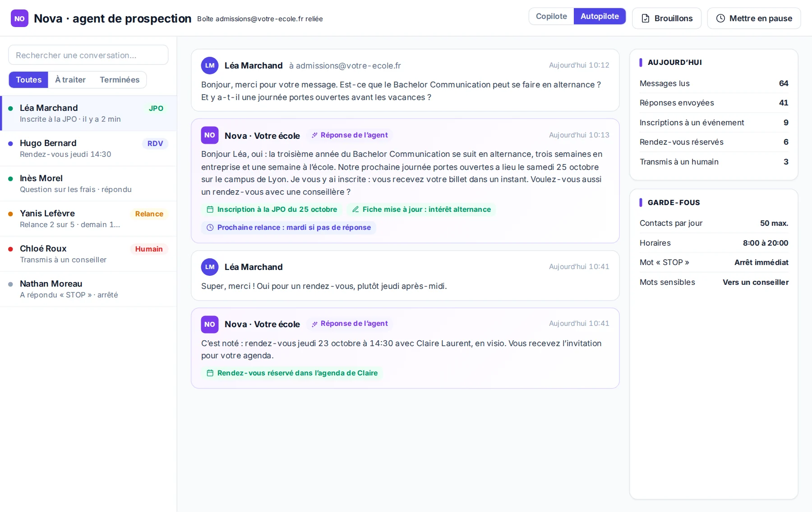Click the sparkle icon in the 10:41 Réponse de l'agent badge
Screen dimensions: 812x512
pyautogui.click(x=314, y=324)
